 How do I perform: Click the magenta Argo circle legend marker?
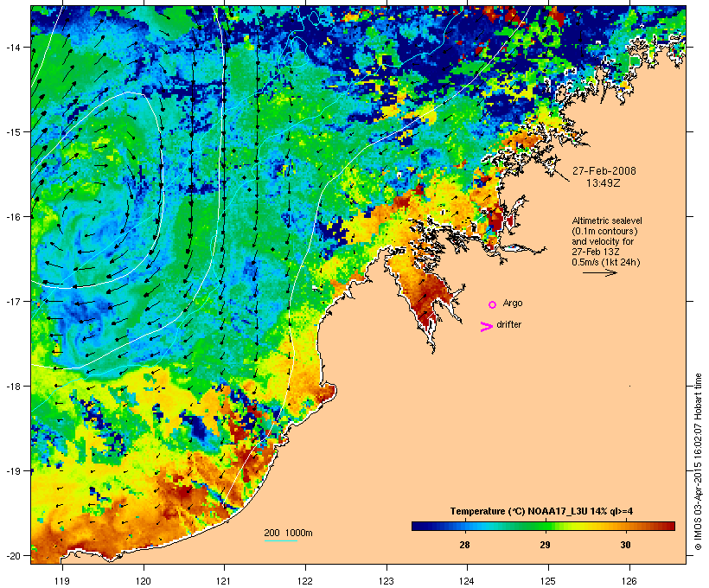493,305
